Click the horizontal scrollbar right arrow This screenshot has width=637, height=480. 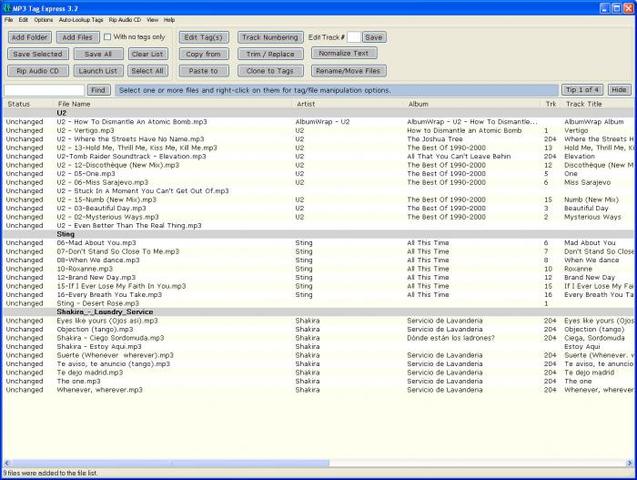coord(629,463)
